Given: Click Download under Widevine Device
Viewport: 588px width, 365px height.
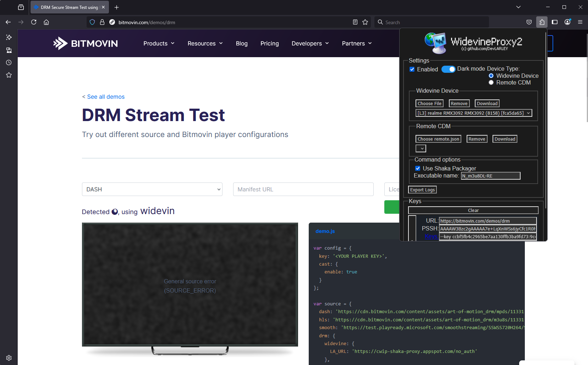Looking at the screenshot, I should pyautogui.click(x=487, y=103).
